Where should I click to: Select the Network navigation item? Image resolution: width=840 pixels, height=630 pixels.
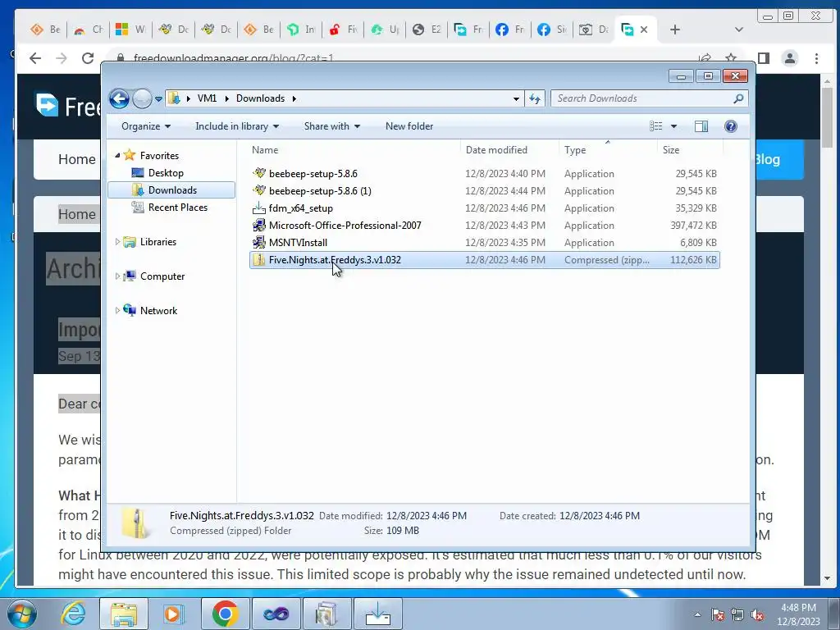158,310
